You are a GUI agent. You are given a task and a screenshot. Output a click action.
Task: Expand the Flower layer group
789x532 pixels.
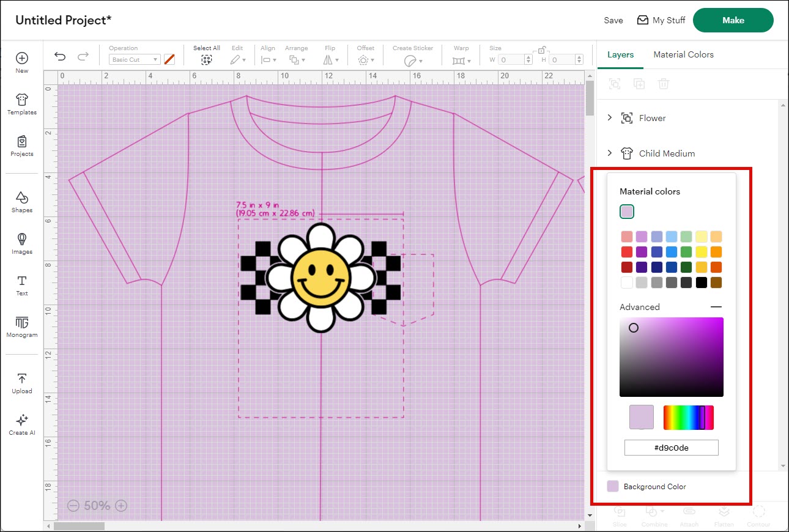click(609, 118)
